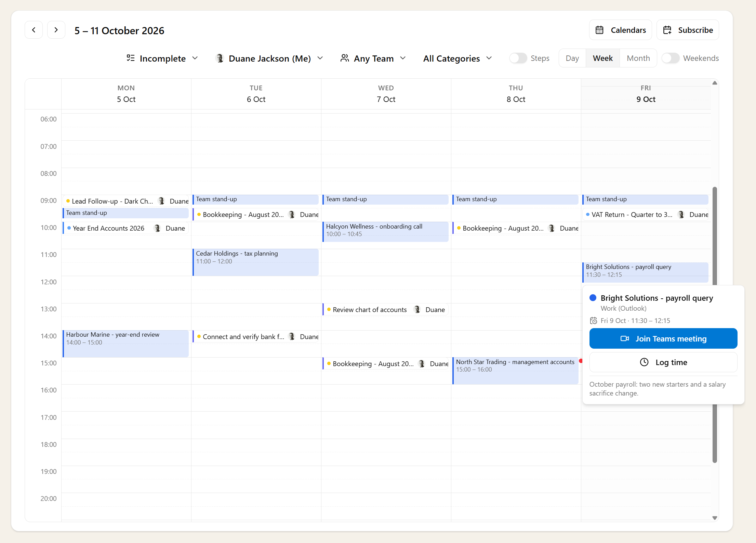Open the Any Team dropdown

coord(373,58)
